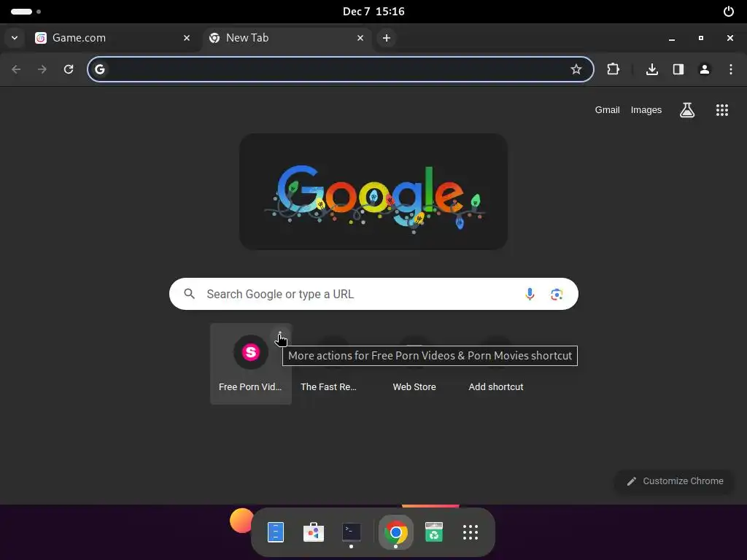The width and height of the screenshot is (747, 560).
Task: Open the profile avatar menu
Action: pyautogui.click(x=705, y=69)
